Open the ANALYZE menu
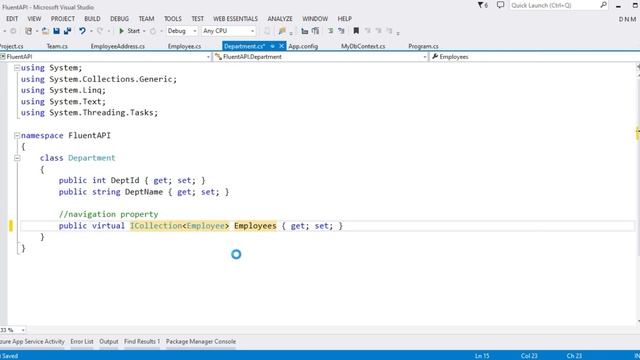This screenshot has height=360, width=640. click(280, 19)
